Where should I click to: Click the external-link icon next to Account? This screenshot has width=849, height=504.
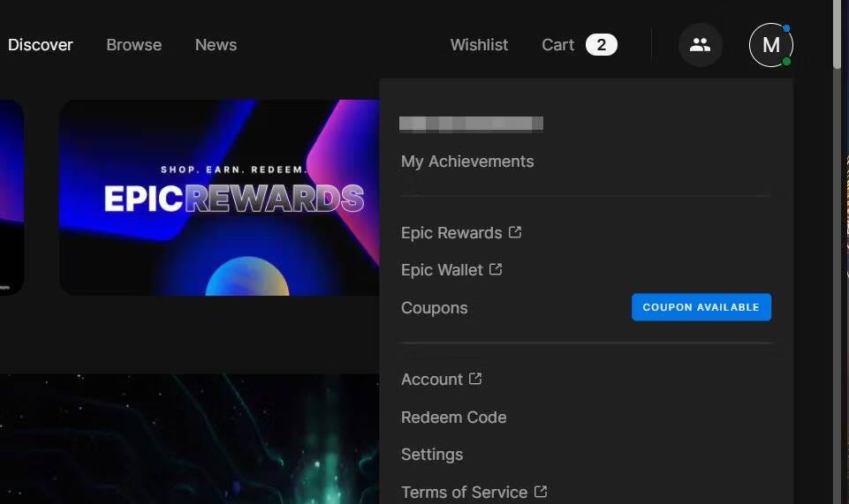pyautogui.click(x=475, y=379)
